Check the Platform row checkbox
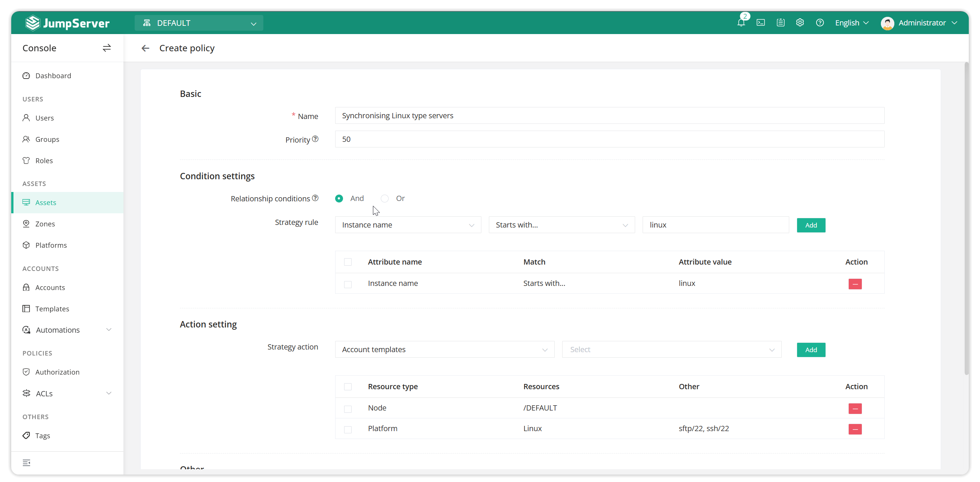The height and width of the screenshot is (482, 980). point(348,430)
